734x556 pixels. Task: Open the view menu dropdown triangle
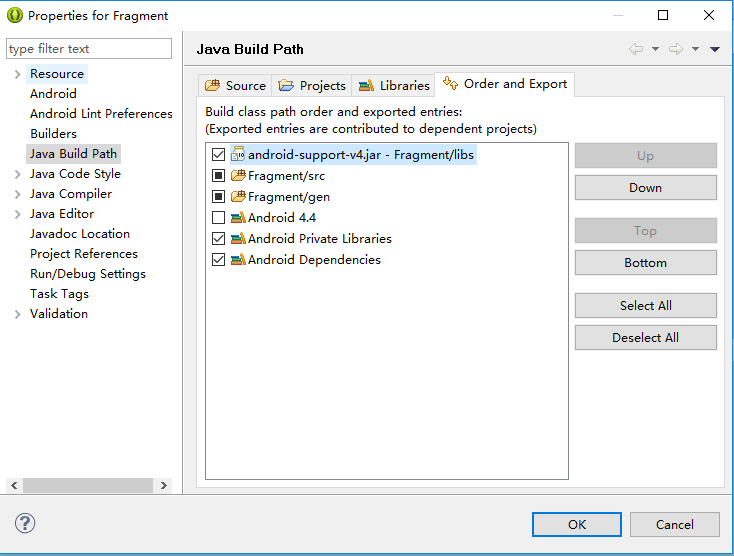tap(714, 49)
